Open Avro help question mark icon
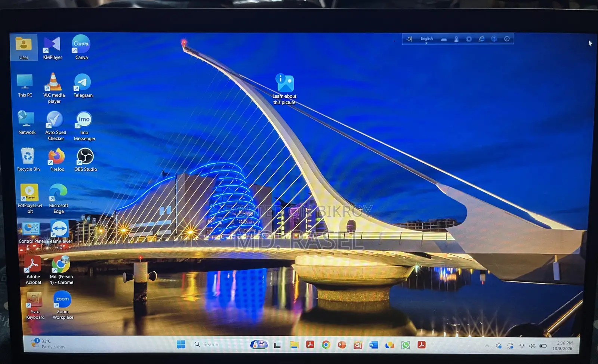The height and width of the screenshot is (364, 598). pos(494,39)
